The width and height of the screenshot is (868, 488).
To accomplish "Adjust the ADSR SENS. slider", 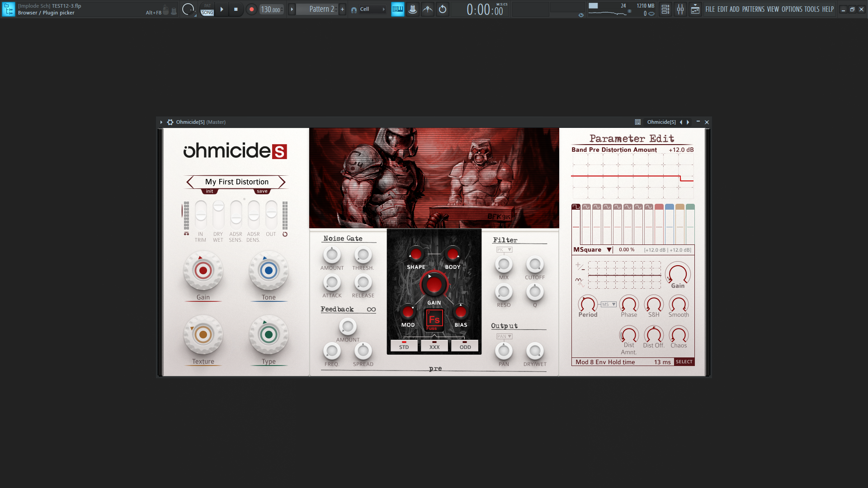I will coord(236,215).
